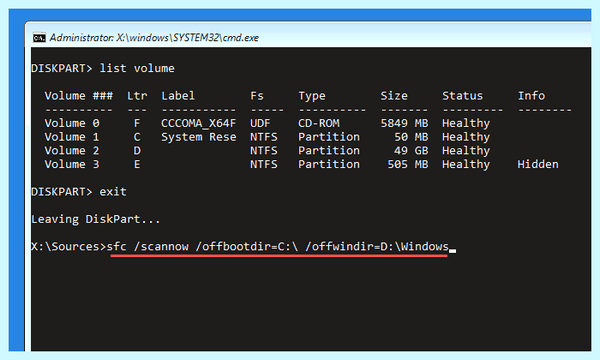This screenshot has height=360, width=600.
Task: Click the 'Volume 1' row entry
Action: point(72,137)
